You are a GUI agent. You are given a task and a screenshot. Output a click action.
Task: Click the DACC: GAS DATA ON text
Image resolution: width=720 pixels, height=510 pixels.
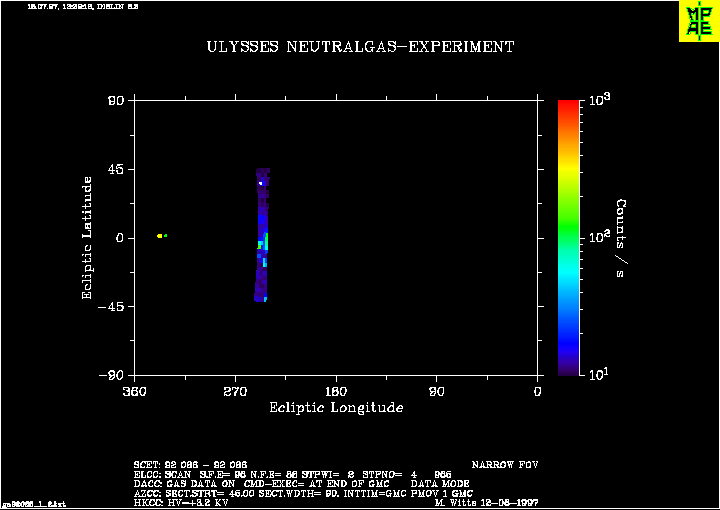pos(184,484)
